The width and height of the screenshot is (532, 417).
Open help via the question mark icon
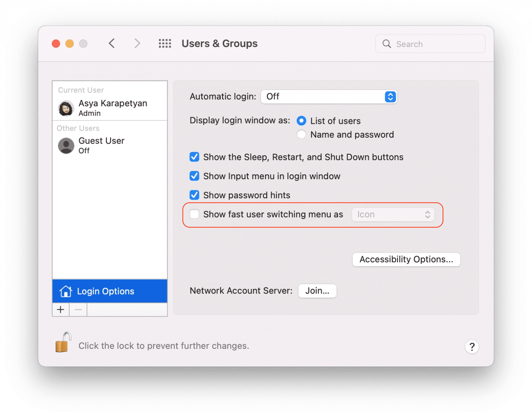[472, 346]
